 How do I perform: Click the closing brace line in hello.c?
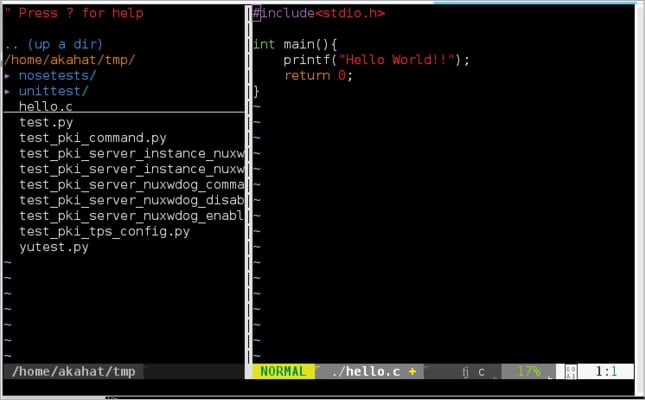coord(256,91)
